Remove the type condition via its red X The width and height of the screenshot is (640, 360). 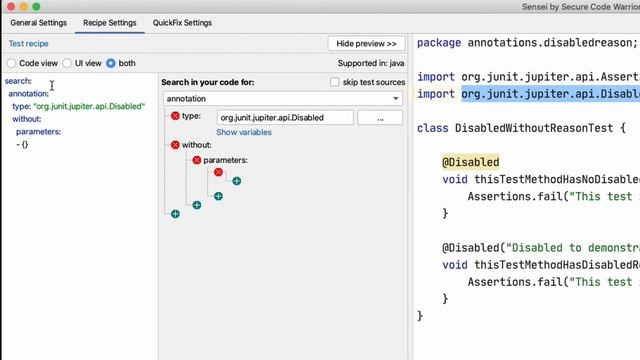point(175,116)
